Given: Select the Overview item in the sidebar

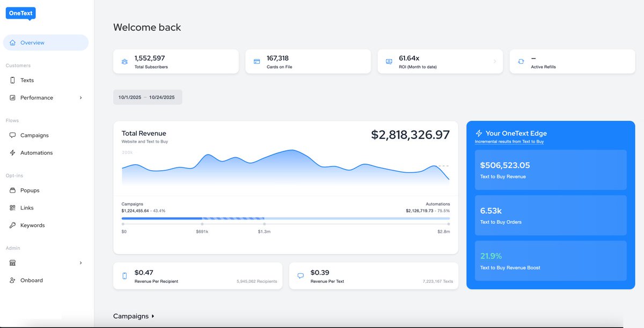Looking at the screenshot, I should tap(32, 42).
